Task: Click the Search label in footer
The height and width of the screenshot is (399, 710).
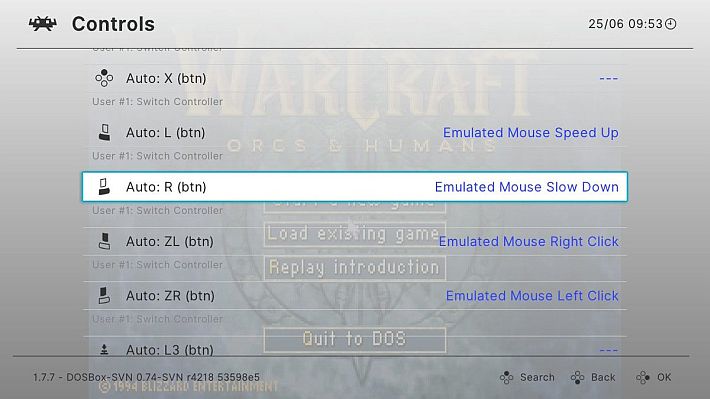Action: click(x=537, y=377)
